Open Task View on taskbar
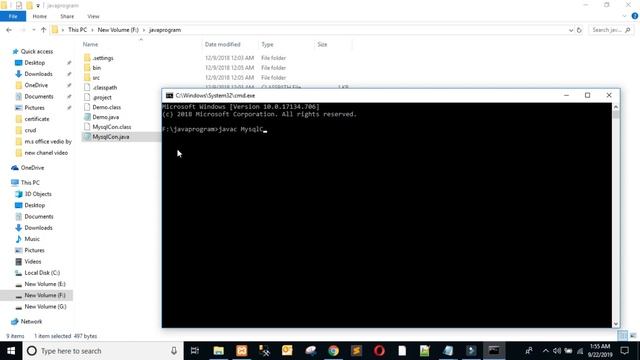Viewport: 640px width, 360px height. point(195,351)
